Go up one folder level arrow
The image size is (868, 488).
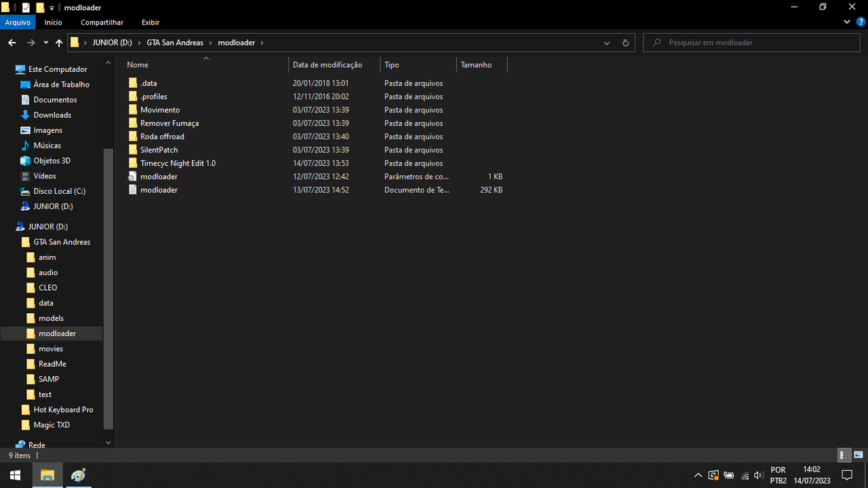tap(59, 43)
